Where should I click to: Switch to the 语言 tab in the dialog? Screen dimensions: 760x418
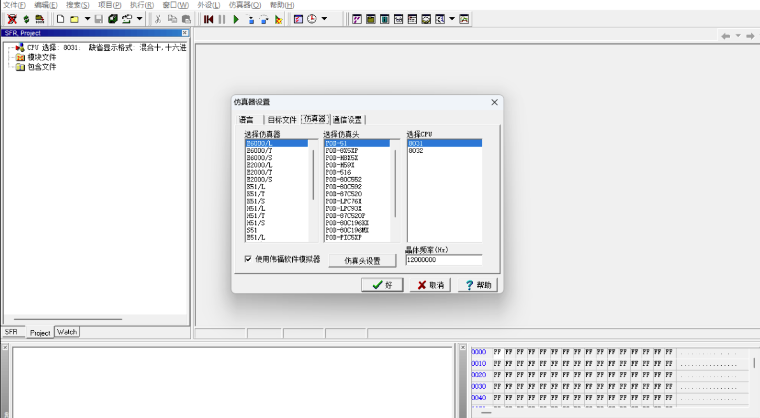pyautogui.click(x=246, y=119)
